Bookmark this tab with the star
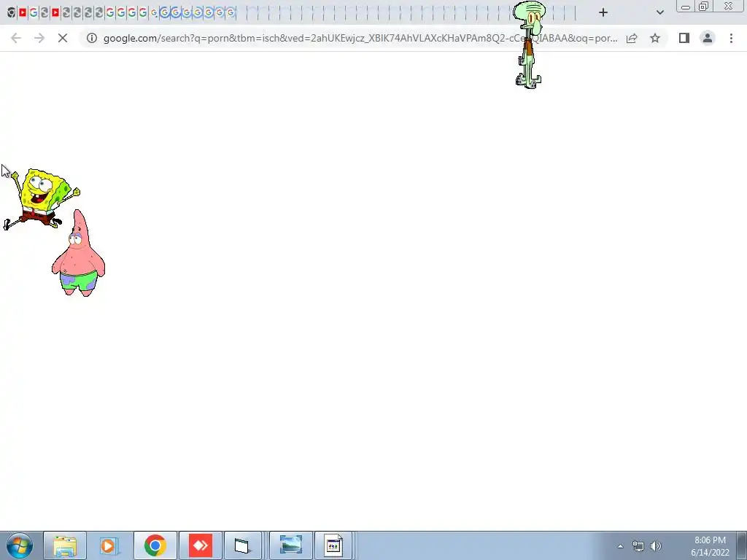This screenshot has width=747, height=560. pos(655,38)
